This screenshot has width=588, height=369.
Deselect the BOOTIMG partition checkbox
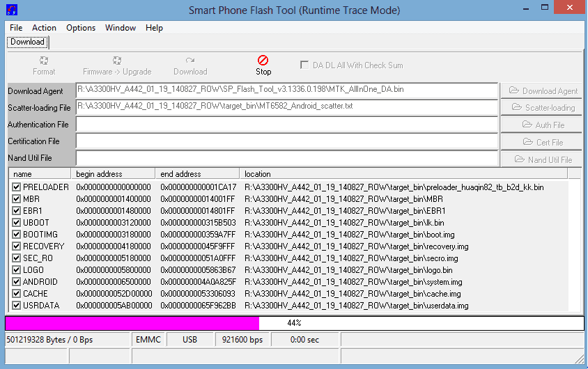coord(16,235)
